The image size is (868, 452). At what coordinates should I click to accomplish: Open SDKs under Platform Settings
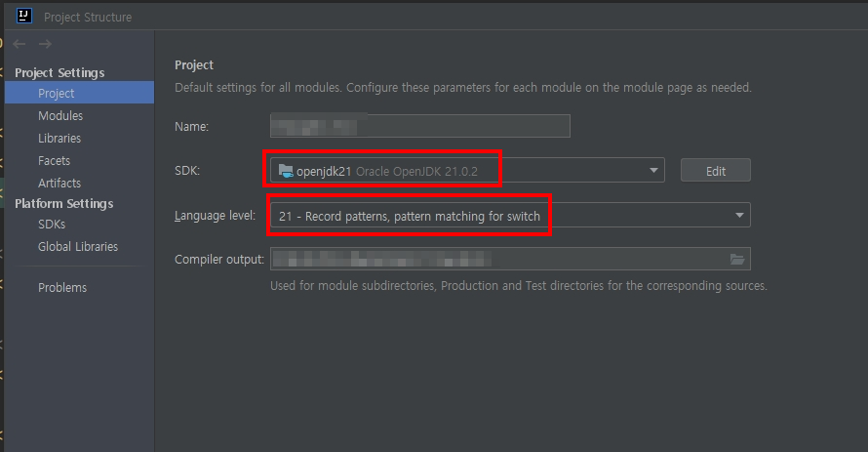pos(52,225)
